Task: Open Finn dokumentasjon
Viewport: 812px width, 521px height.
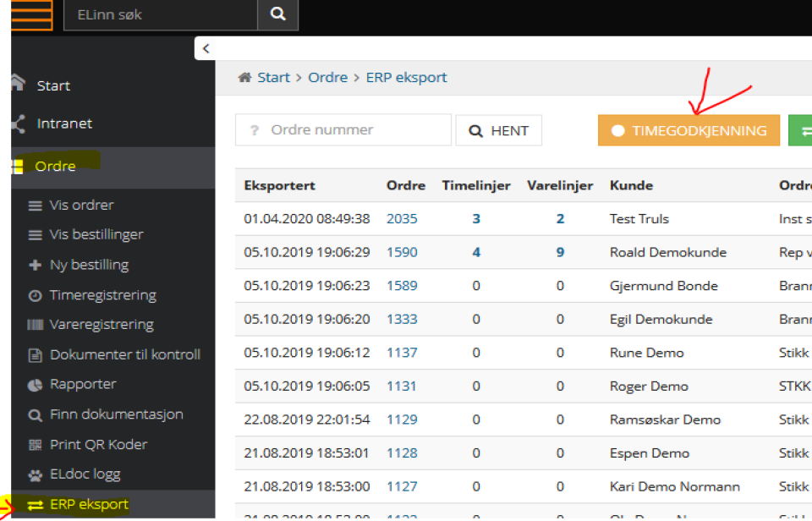Action: (x=117, y=414)
